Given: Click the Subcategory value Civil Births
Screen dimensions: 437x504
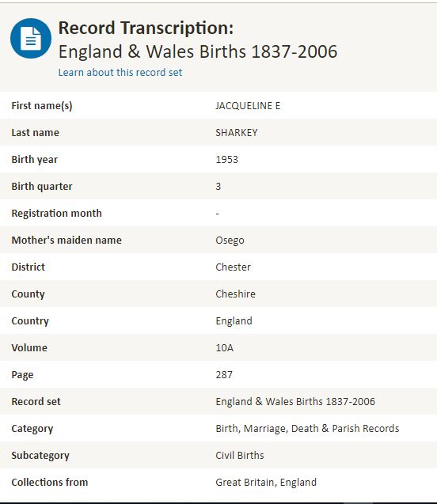Looking at the screenshot, I should (x=240, y=455).
